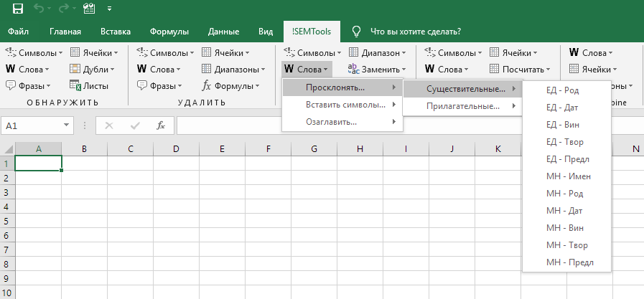Screen dimensions: 644x299
Task: Choose 'ЕД - Предл' declension option
Action: 566,159
